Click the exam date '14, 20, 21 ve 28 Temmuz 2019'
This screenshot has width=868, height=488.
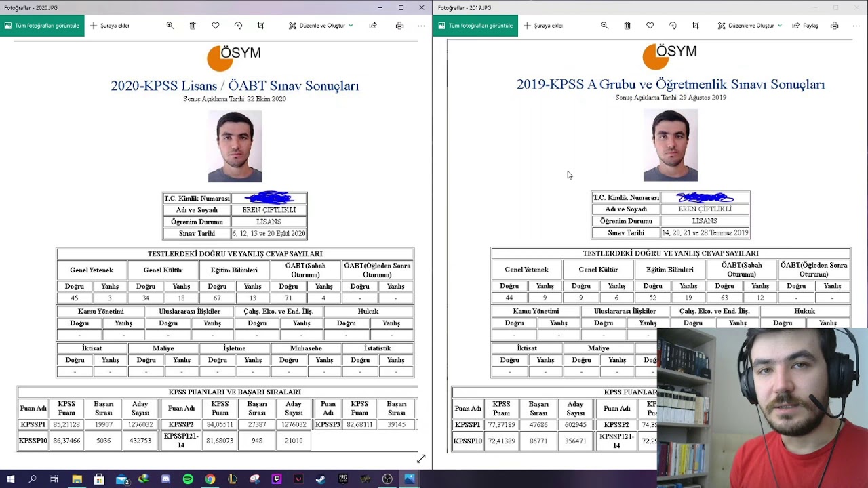click(x=705, y=232)
